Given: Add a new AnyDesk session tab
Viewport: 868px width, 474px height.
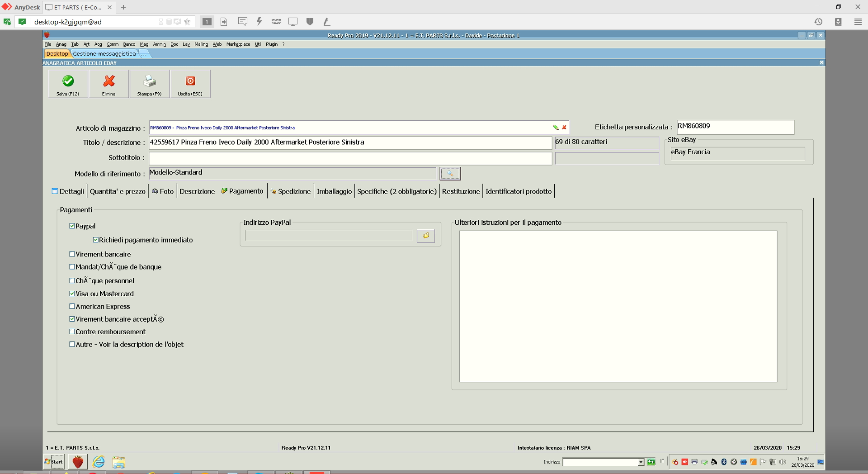Looking at the screenshot, I should coord(123,7).
